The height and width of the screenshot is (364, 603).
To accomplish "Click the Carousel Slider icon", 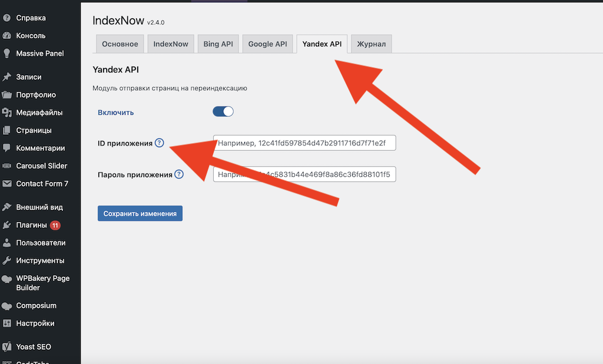I will click(x=6, y=166).
